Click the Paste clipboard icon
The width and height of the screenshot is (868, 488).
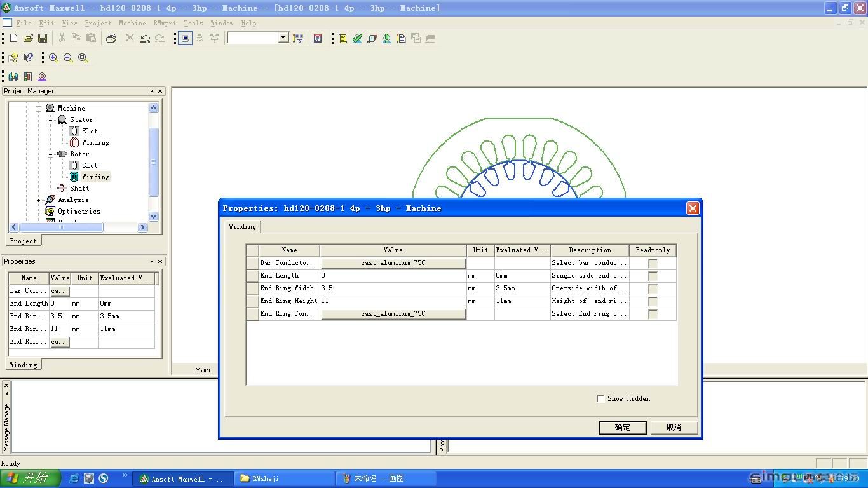pos(91,38)
